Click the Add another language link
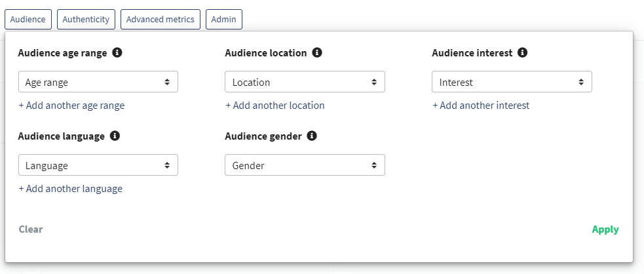644x274 pixels. click(71, 189)
